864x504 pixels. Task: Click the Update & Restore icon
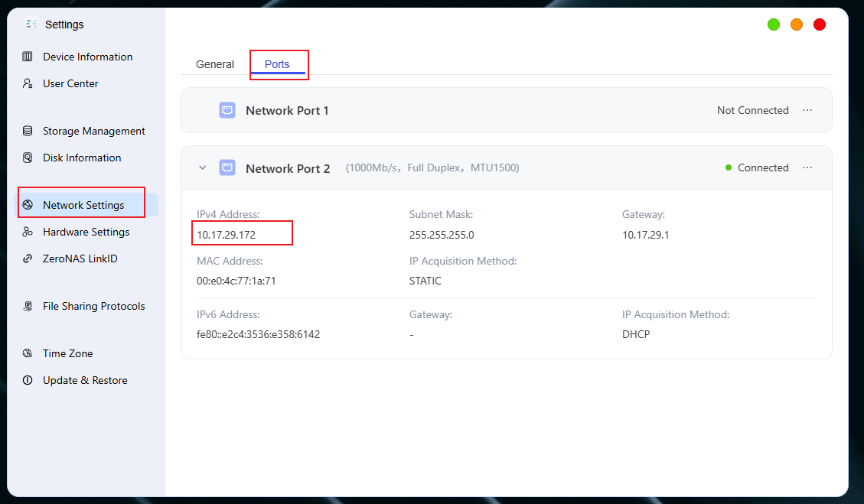click(x=28, y=381)
